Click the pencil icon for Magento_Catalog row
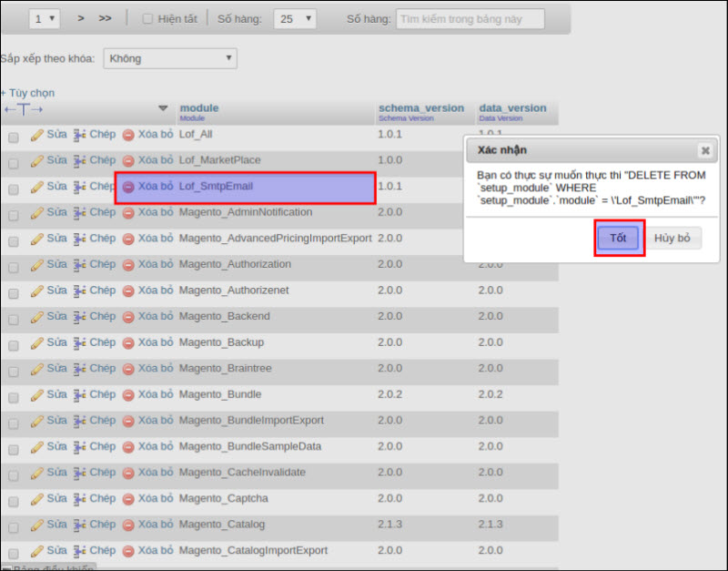The height and width of the screenshot is (571, 728). (x=37, y=525)
